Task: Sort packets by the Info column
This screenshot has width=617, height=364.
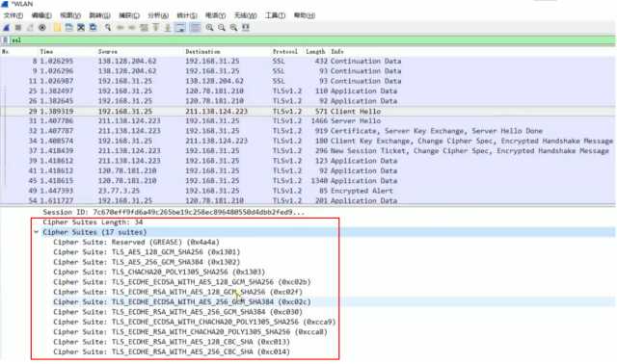Action: [x=337, y=51]
